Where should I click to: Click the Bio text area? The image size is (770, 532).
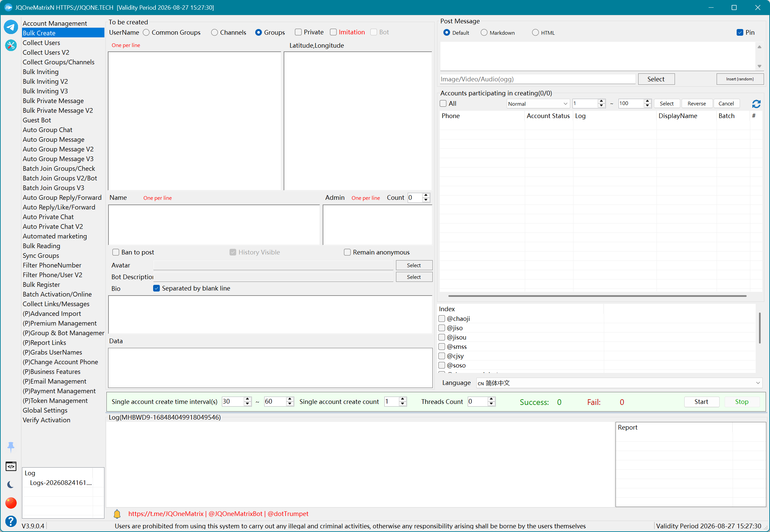coord(270,315)
